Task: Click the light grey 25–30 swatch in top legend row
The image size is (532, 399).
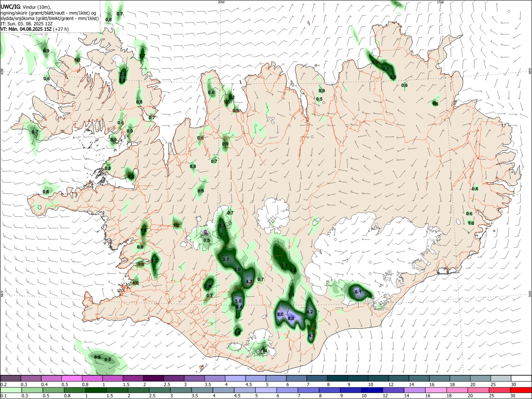Action: click(x=500, y=378)
